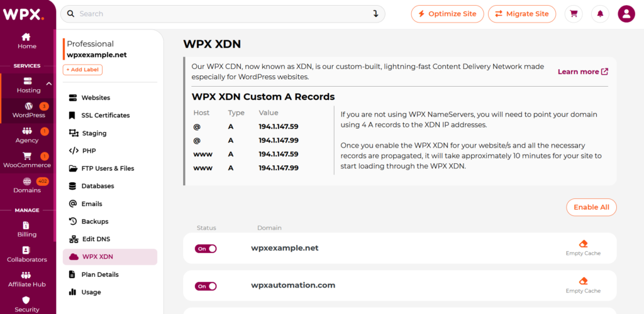Image resolution: width=644 pixels, height=314 pixels.
Task: Click the 3 badge on WordPress
Action: click(44, 107)
